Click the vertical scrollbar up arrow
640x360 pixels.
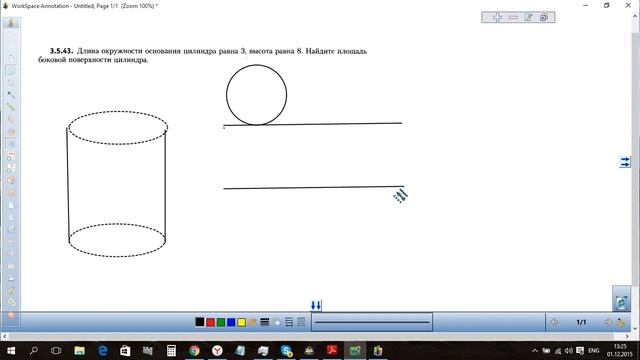[x=635, y=17]
